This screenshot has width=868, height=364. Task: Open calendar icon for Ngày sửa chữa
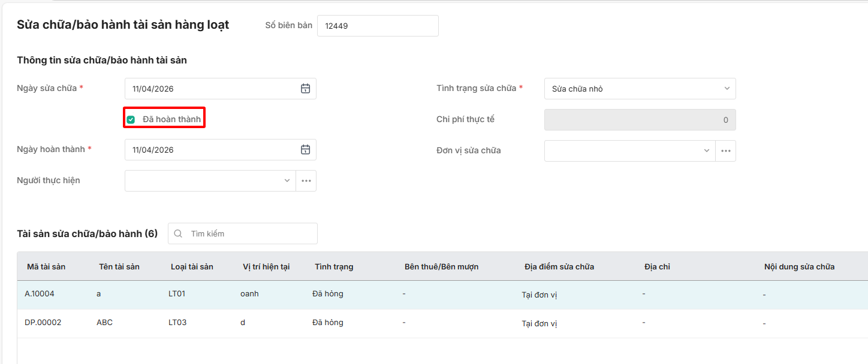pos(305,89)
